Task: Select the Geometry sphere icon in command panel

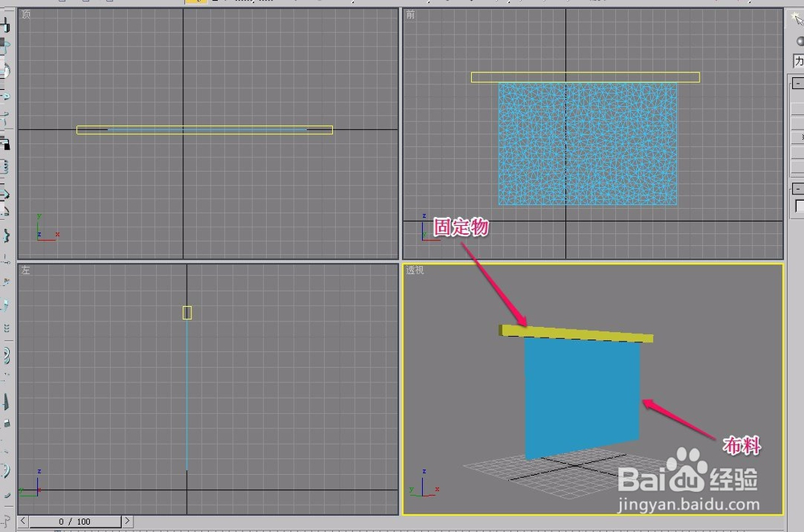Action: [x=800, y=41]
